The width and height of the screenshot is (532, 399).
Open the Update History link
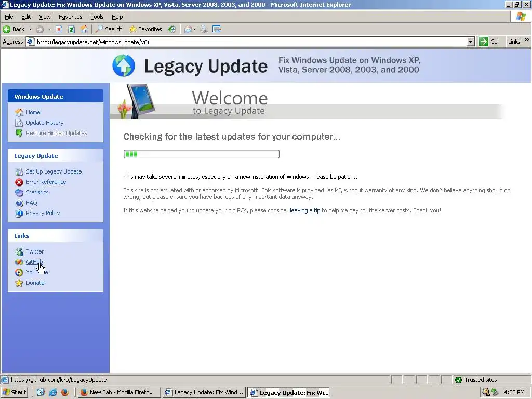[45, 123]
